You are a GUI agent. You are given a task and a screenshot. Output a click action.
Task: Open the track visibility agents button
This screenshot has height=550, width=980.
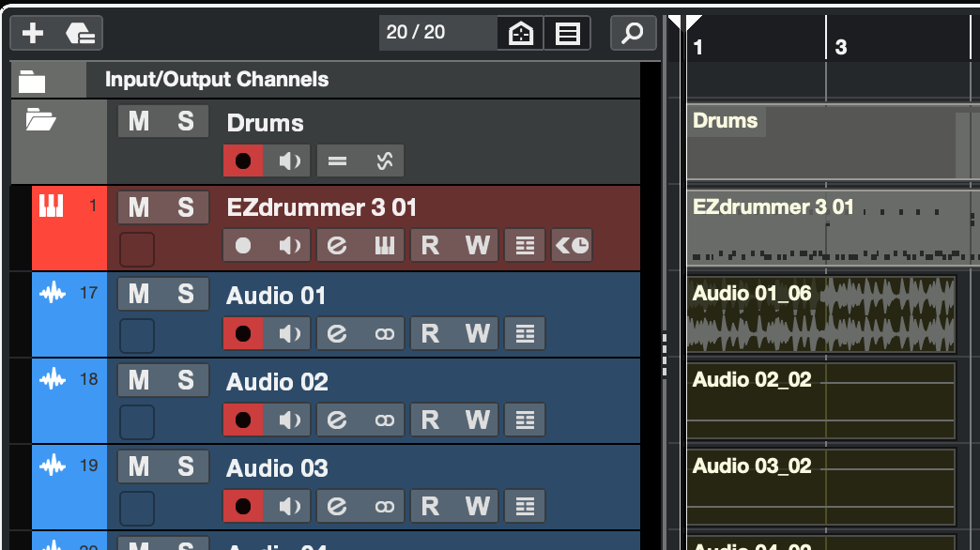(520, 34)
